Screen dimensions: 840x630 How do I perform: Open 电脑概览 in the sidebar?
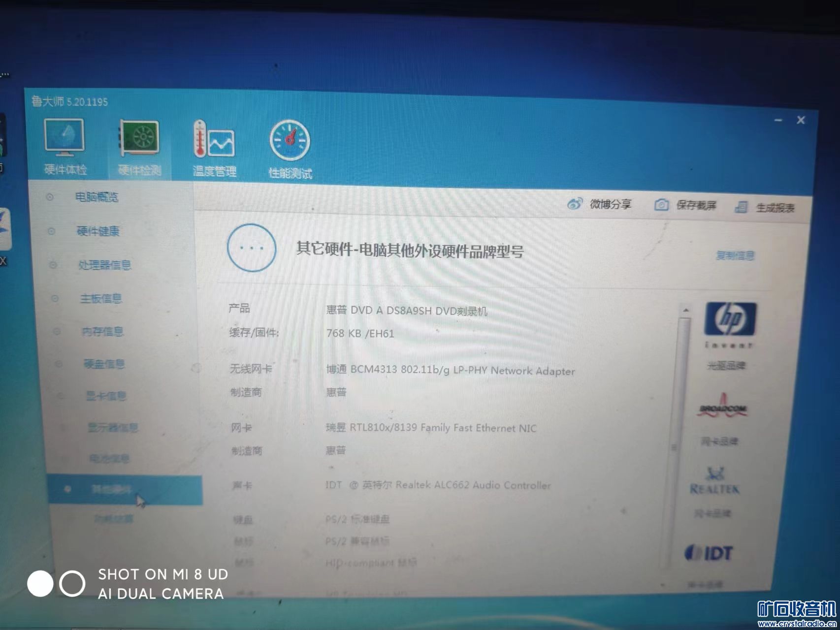pos(97,197)
